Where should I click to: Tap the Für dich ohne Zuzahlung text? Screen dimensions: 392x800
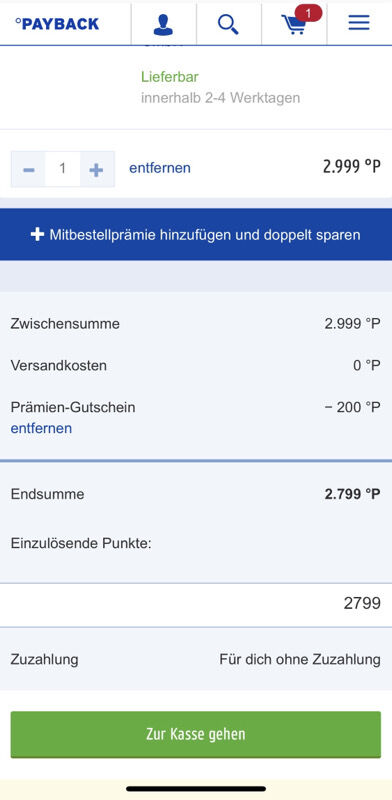(300, 659)
